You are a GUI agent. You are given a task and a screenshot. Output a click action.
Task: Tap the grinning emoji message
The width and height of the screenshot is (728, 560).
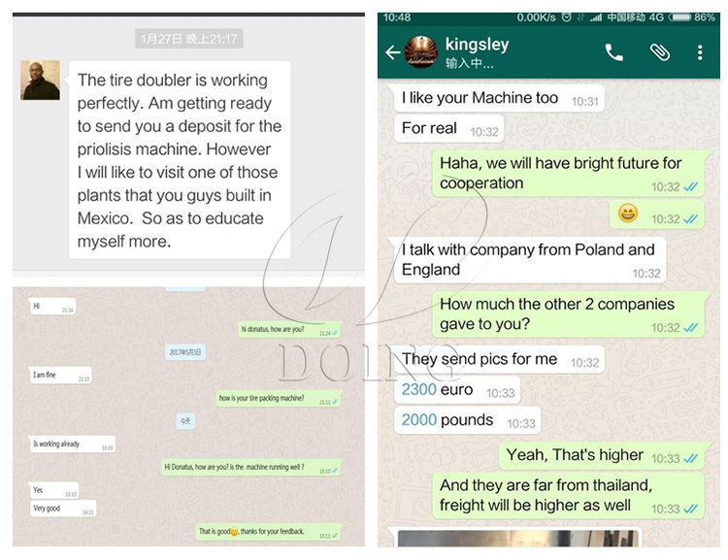pos(628,214)
